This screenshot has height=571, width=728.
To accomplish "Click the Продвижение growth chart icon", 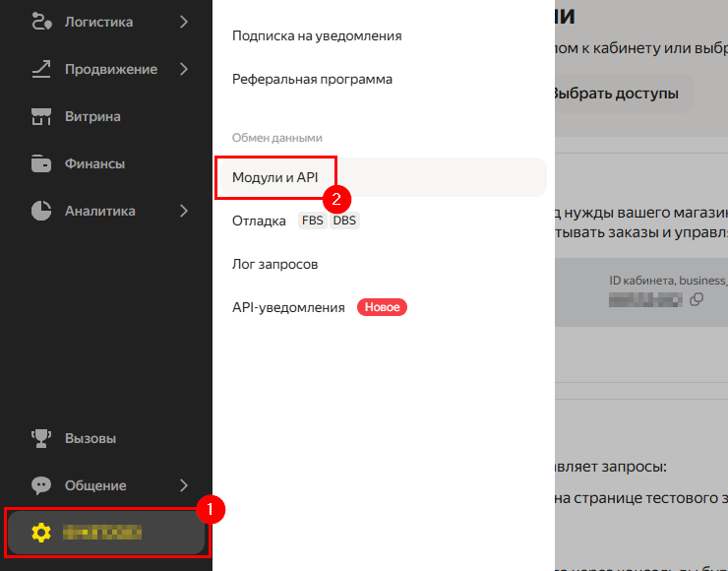I will pos(40,69).
